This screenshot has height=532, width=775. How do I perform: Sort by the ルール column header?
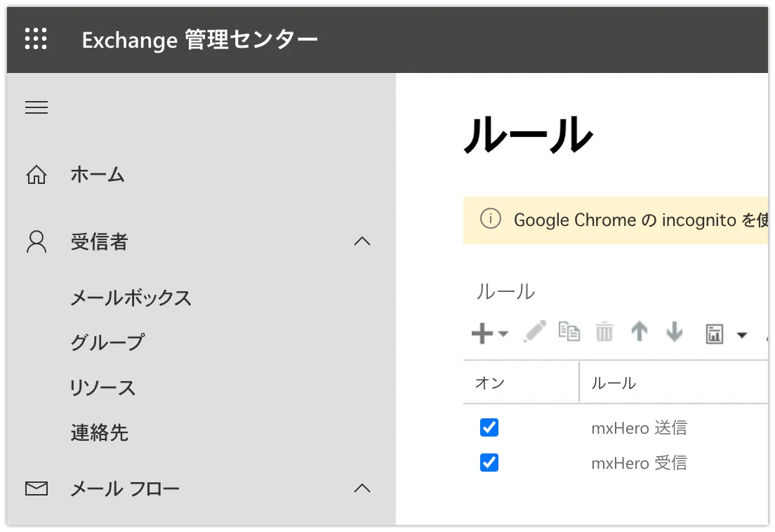(x=614, y=383)
